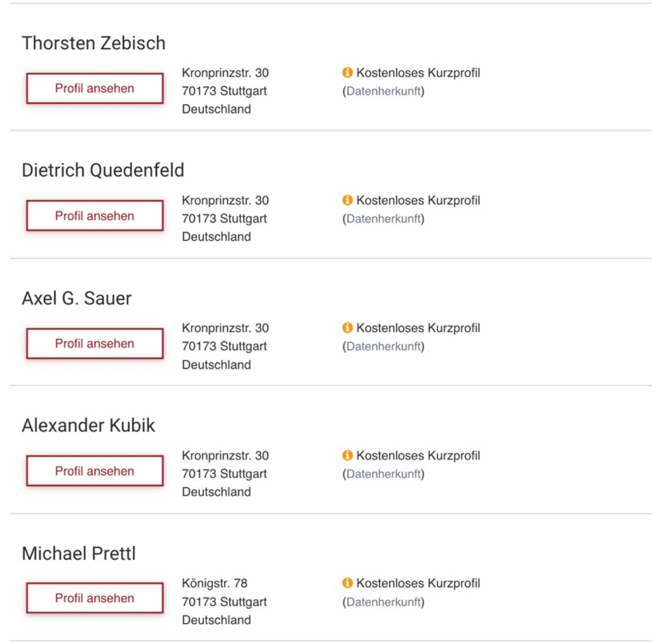Viewport: 661px width, 644px height.
Task: Click Datenherkunft link for Michael Prettl
Action: [383, 602]
